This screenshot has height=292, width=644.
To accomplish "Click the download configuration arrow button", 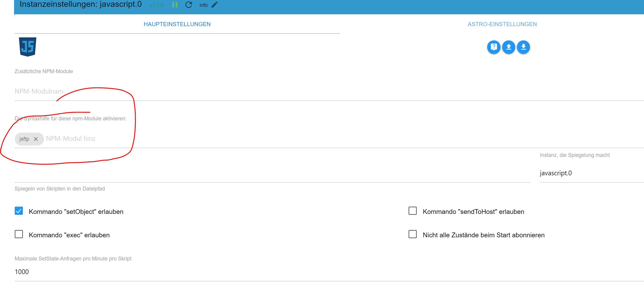I will coord(523,47).
